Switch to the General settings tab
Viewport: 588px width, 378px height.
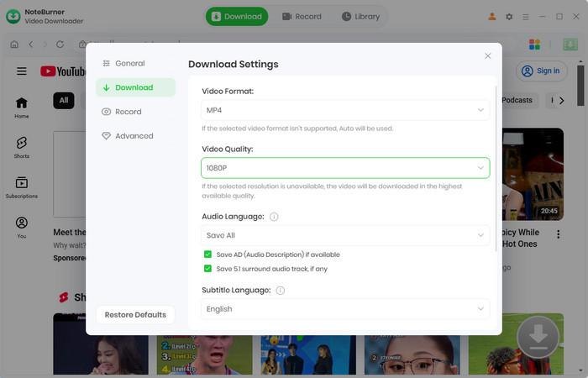click(x=136, y=63)
